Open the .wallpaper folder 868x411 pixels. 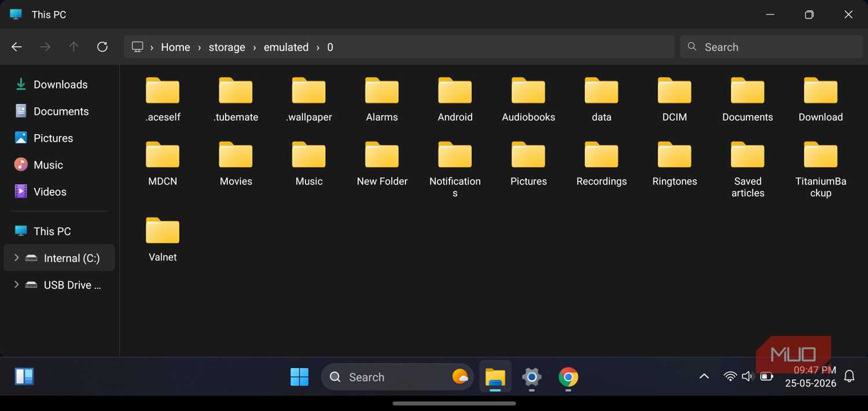coord(309,100)
